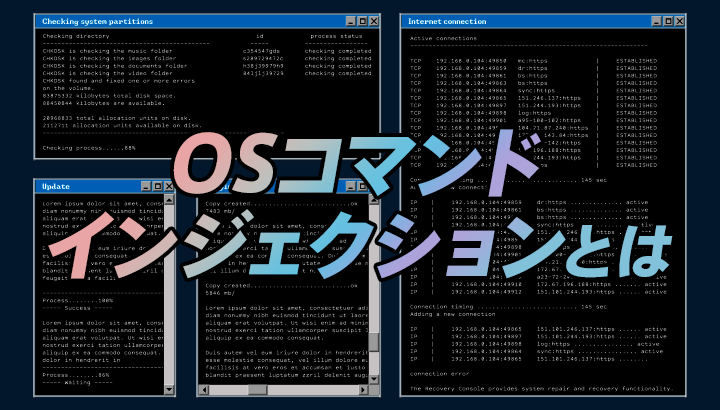Click "20960833 total allocation units on disk."

[x=117, y=118]
